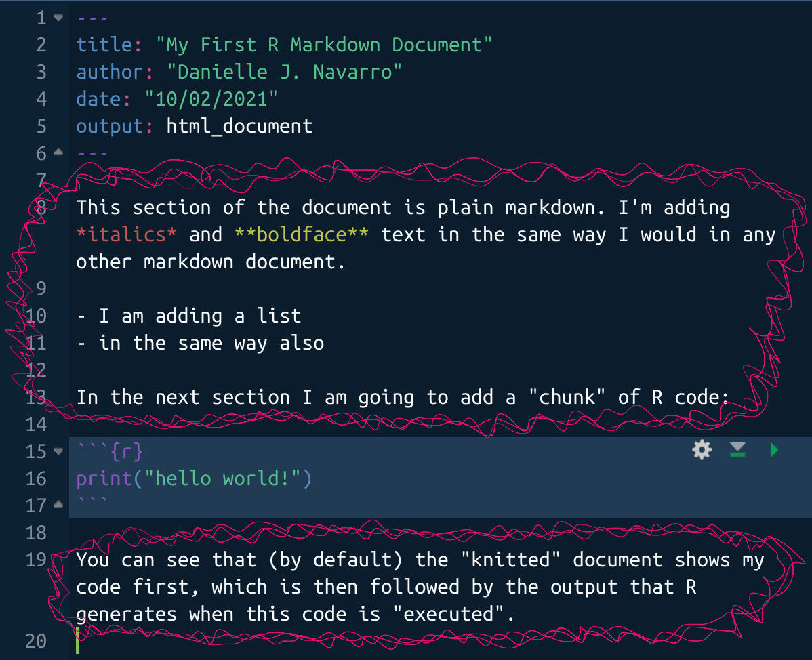
Task: Run all chunks above this chunk
Action: pos(737,450)
